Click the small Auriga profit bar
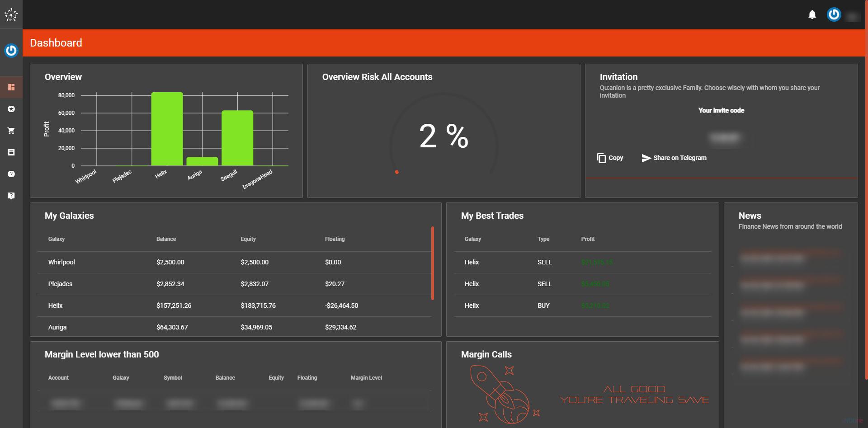The width and height of the screenshot is (868, 428). click(x=202, y=161)
